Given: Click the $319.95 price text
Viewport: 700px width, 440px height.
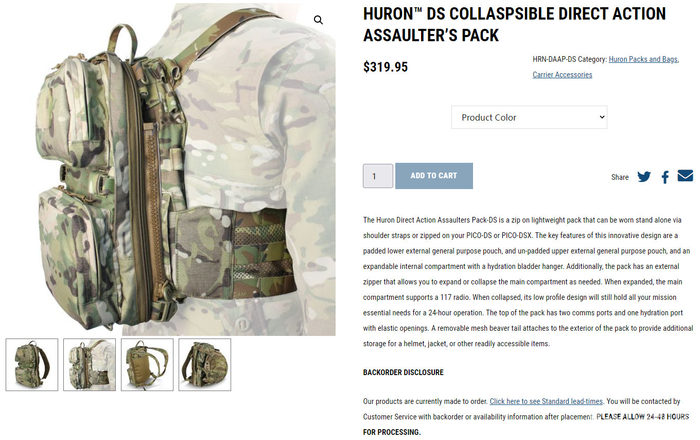Looking at the screenshot, I should (x=385, y=67).
